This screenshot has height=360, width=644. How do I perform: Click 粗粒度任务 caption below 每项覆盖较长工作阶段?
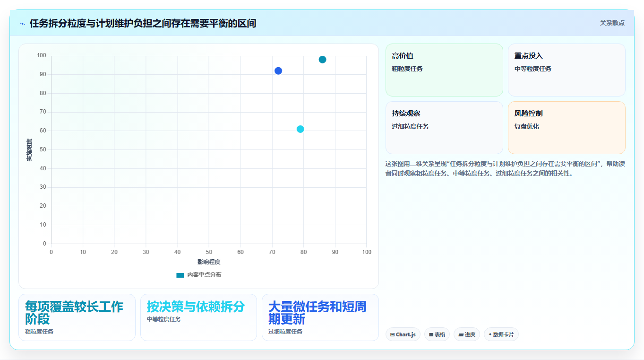[x=39, y=332]
